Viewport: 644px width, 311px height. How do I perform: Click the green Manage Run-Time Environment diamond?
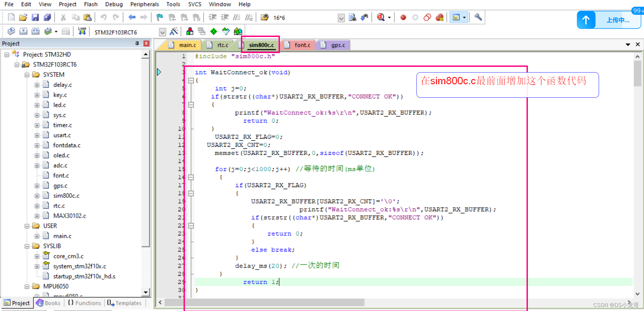click(x=214, y=32)
